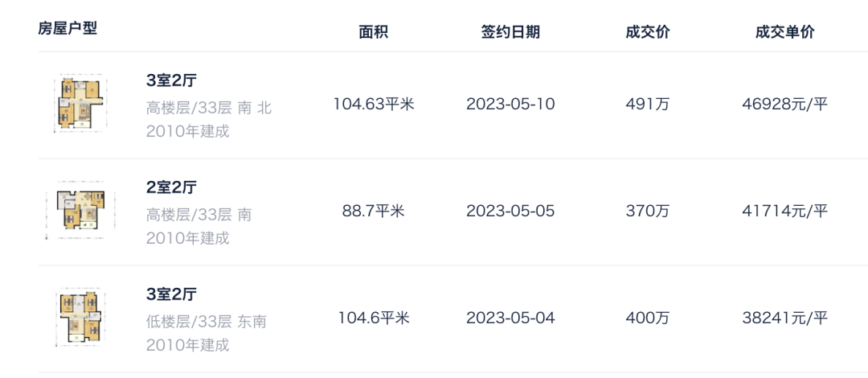Click the 低楼层/33层 东南 description text

point(207,322)
